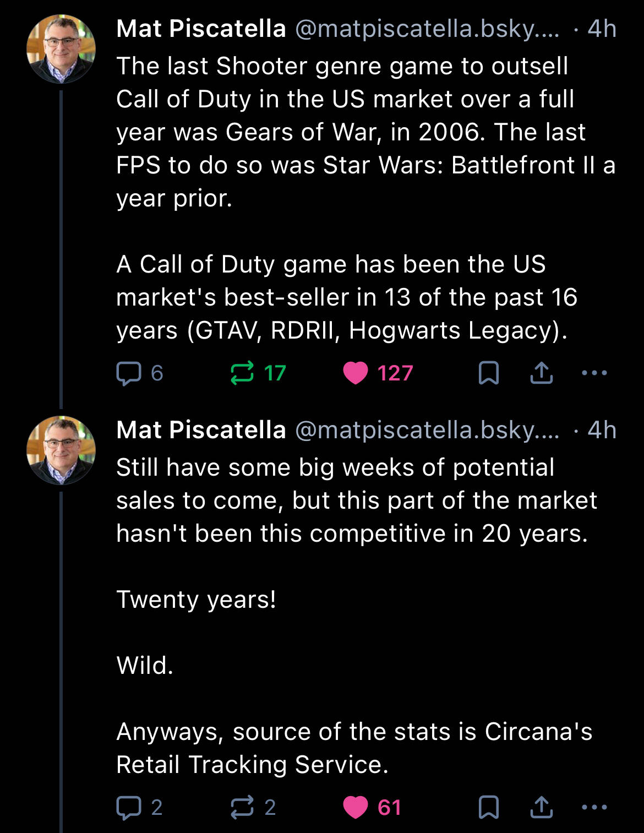Open Mat Piscatella's avatar on second post
The height and width of the screenshot is (833, 644).
tap(61, 450)
